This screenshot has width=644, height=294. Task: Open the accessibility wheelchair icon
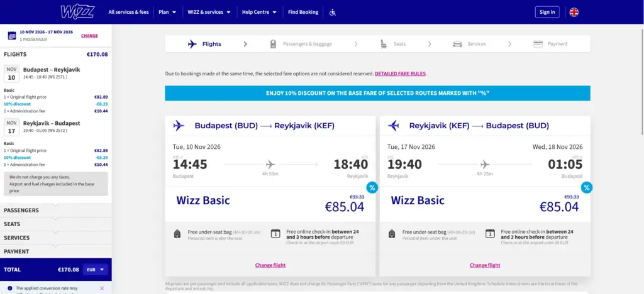(333, 13)
